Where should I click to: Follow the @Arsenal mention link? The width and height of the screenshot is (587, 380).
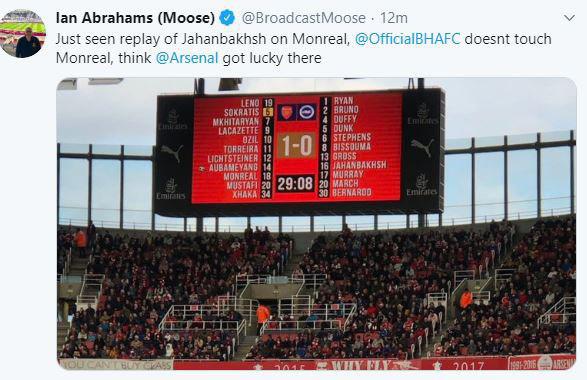point(187,58)
